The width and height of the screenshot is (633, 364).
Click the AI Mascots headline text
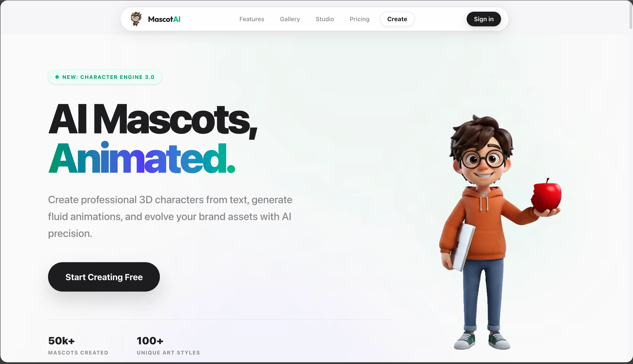[153, 120]
